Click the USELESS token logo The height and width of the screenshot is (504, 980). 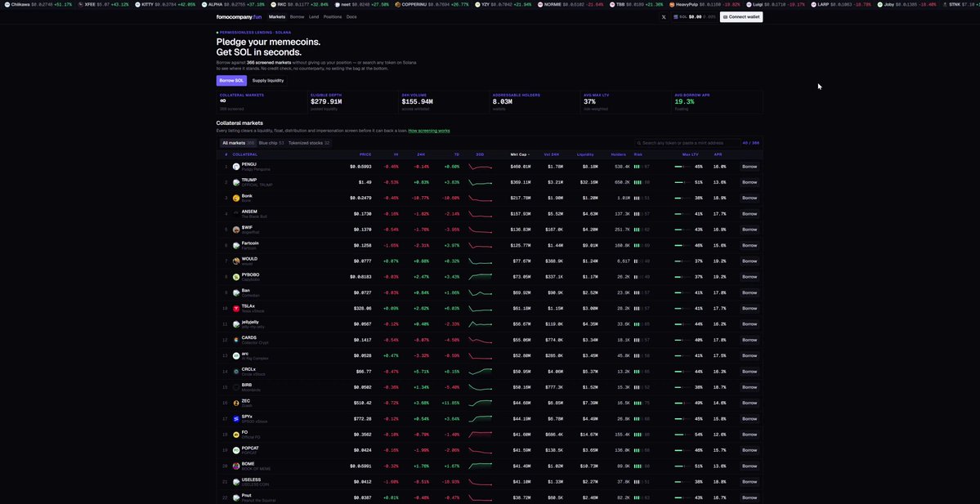(236, 481)
